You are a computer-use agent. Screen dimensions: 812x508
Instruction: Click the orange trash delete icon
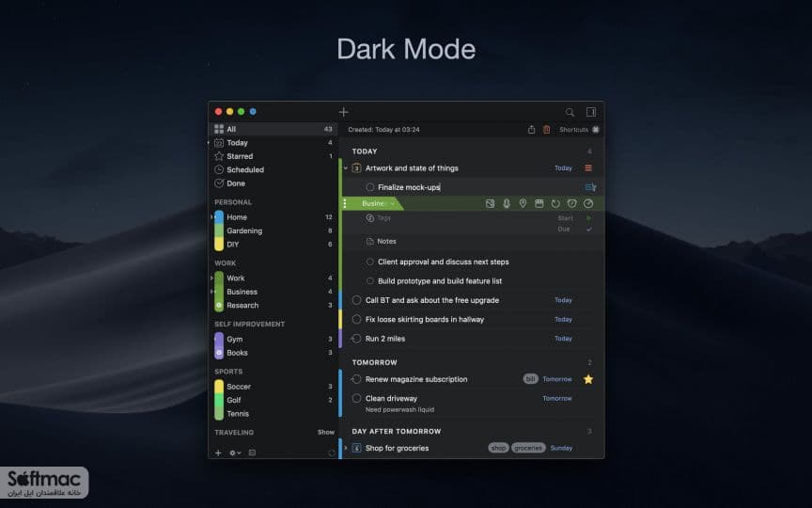click(546, 130)
